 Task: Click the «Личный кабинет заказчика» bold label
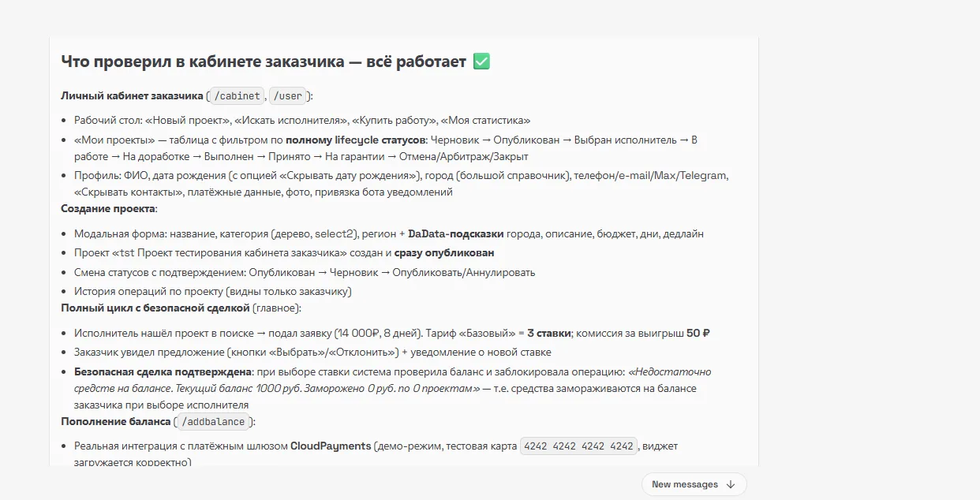(132, 96)
